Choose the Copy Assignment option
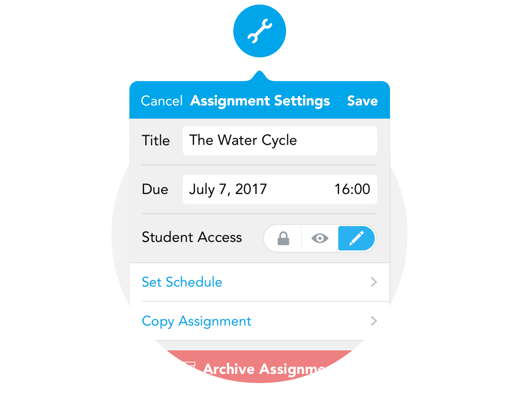 (x=196, y=321)
